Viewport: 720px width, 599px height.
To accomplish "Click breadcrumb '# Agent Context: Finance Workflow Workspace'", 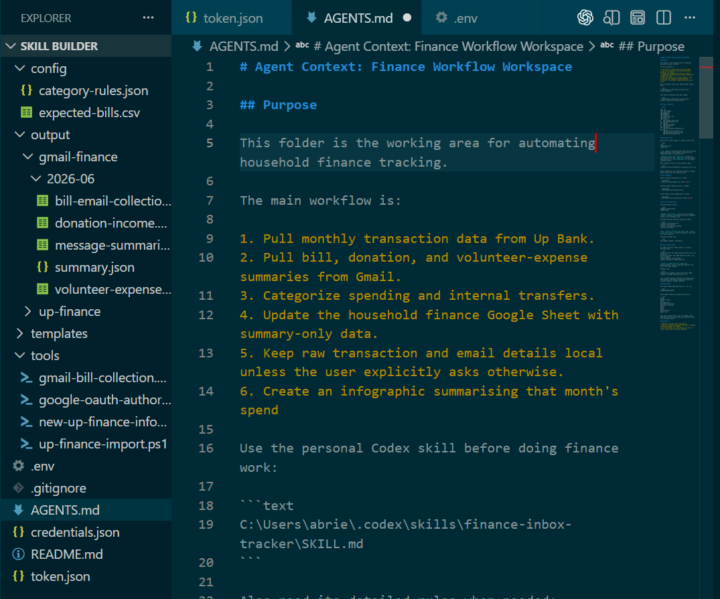I will [448, 46].
